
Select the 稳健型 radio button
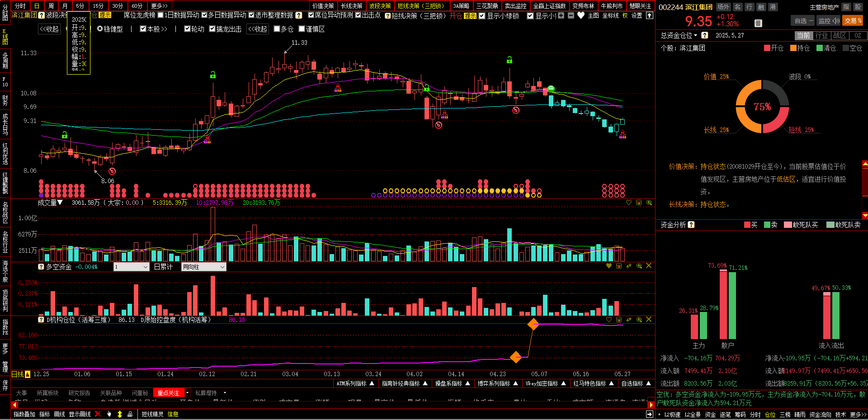[x=100, y=29]
